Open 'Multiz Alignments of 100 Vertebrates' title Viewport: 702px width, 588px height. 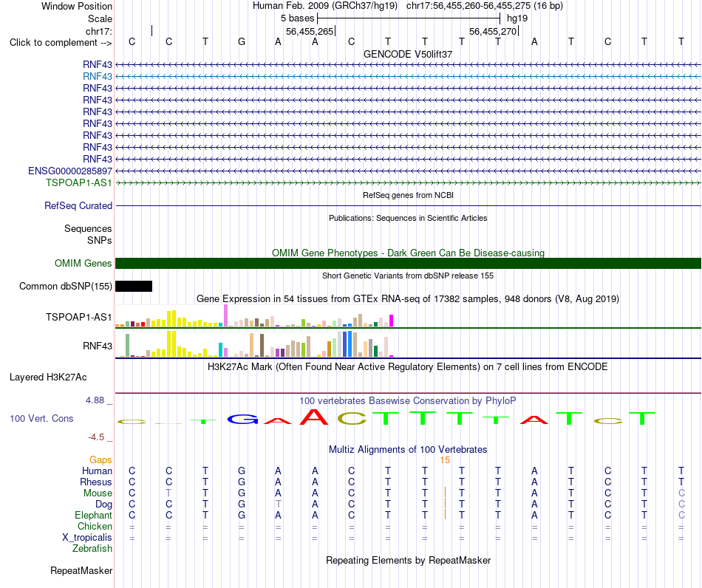pos(408,449)
